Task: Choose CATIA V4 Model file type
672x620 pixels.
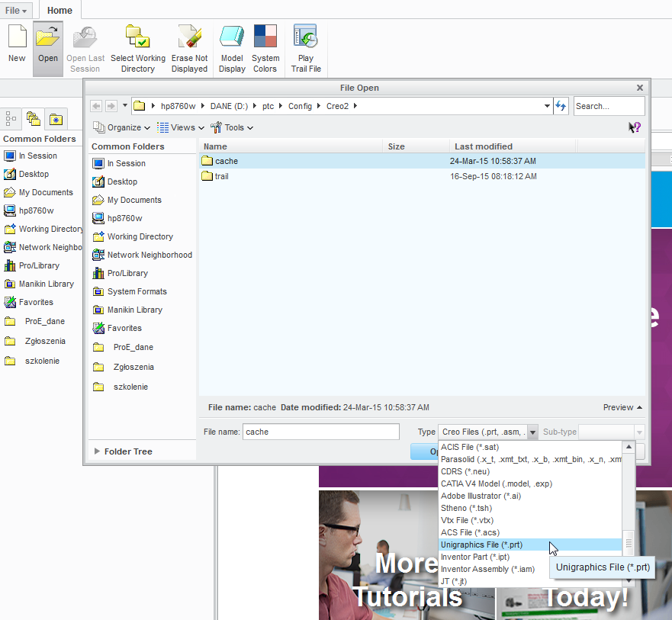Action: tap(530, 483)
